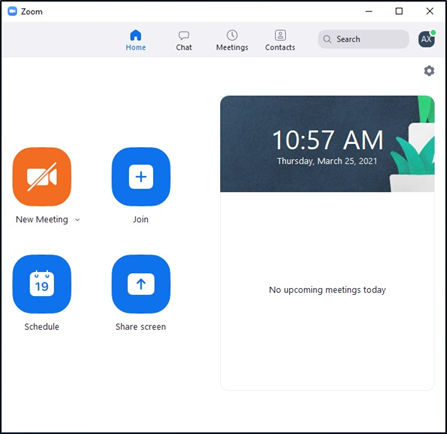This screenshot has height=434, width=447.
Task: Open the Schedule calendar icon
Action: point(42,284)
